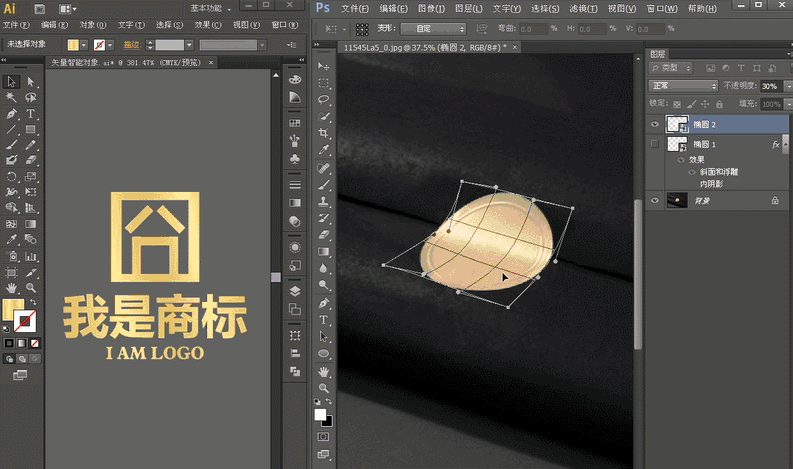This screenshot has height=469, width=793.
Task: Click the 11545La5_0.jpg document tab
Action: click(x=422, y=47)
